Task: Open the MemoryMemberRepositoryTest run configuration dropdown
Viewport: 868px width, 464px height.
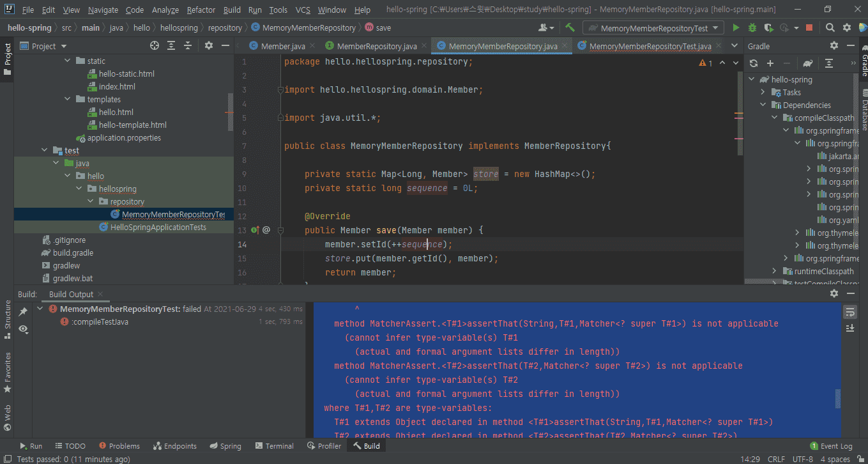Action: coord(653,28)
